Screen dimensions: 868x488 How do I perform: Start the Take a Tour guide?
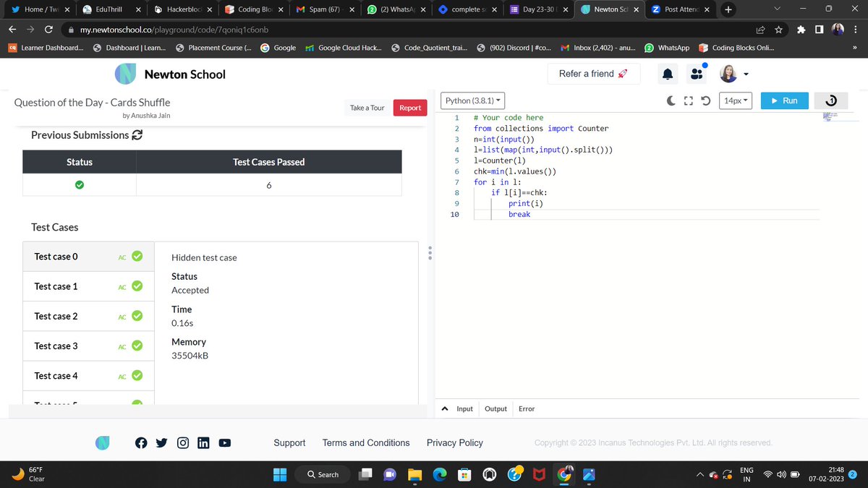tap(367, 108)
